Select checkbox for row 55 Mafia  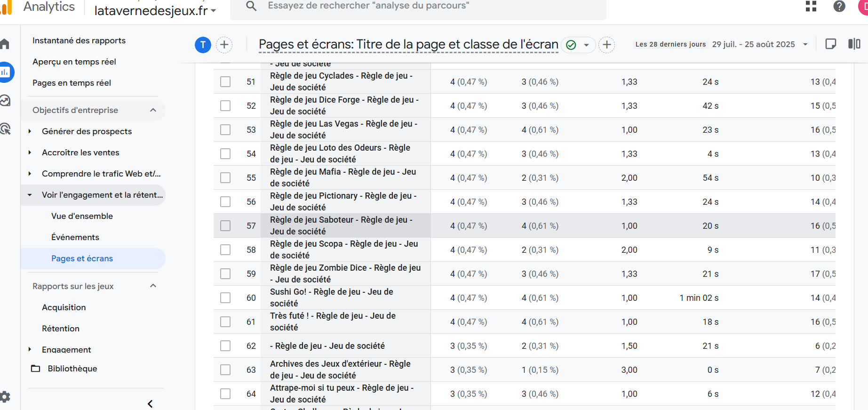(225, 178)
